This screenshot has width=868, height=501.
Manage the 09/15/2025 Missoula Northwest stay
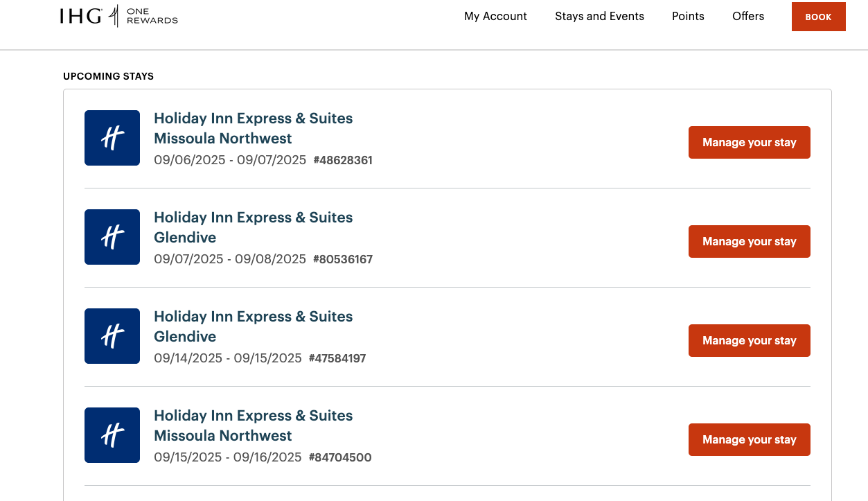tap(749, 440)
